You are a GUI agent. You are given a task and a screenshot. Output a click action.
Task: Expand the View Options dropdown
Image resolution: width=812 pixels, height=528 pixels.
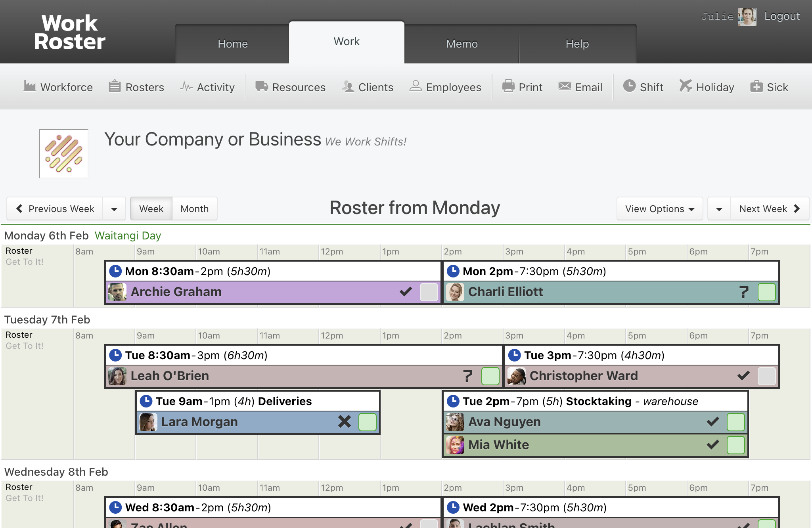coord(660,209)
